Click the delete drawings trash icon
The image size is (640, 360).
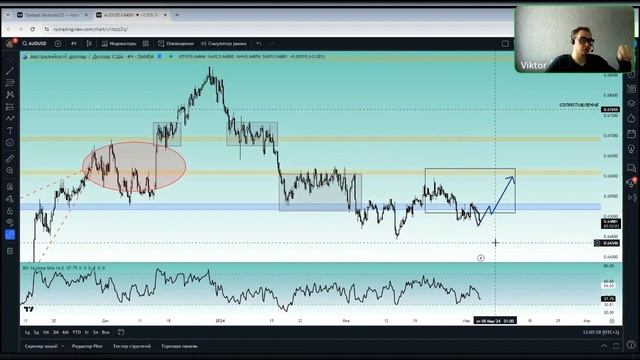10,251
